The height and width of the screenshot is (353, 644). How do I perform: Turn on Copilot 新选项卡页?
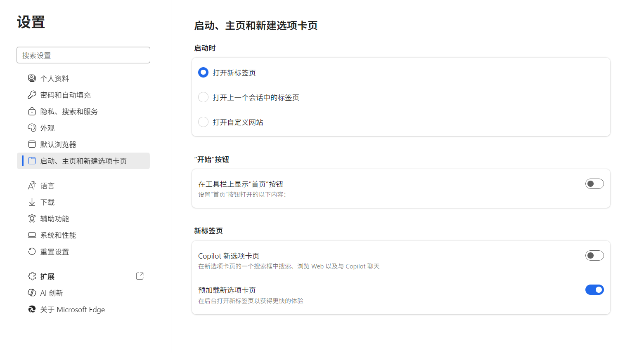pos(594,255)
